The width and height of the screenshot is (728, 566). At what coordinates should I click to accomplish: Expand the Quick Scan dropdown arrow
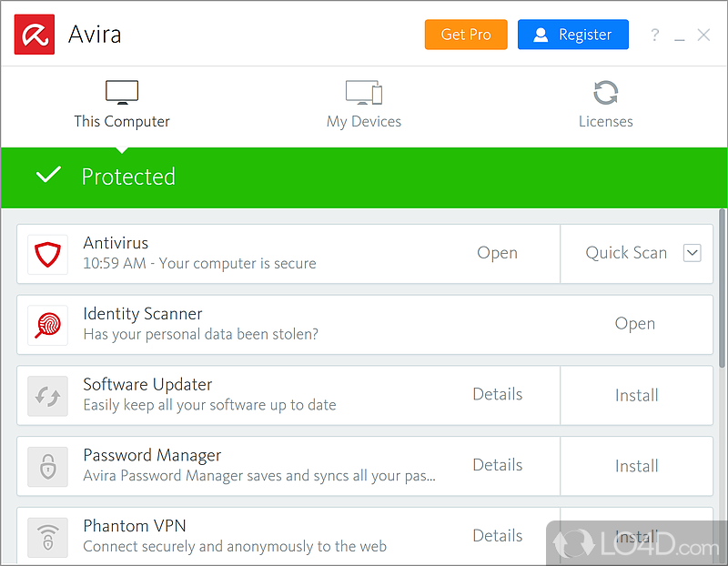point(692,253)
